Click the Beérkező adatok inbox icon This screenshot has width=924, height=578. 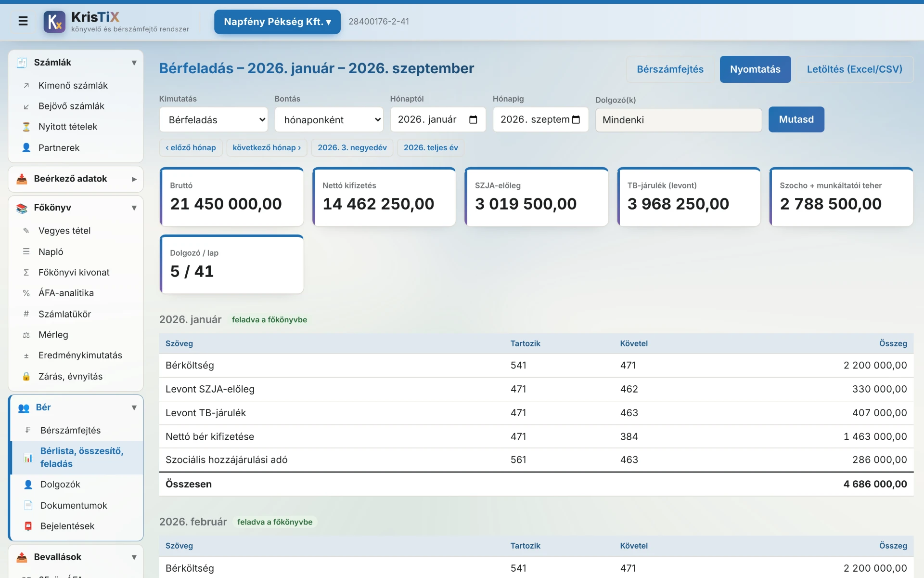pos(22,179)
